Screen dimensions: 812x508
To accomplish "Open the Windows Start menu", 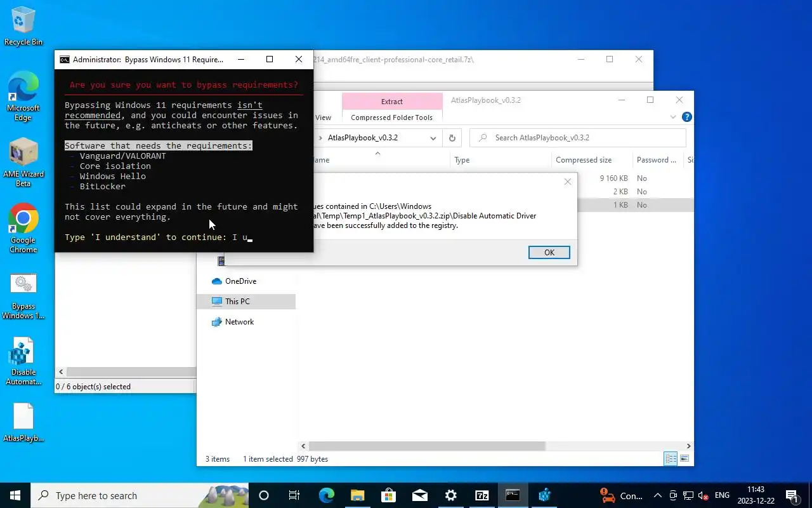I will [15, 495].
